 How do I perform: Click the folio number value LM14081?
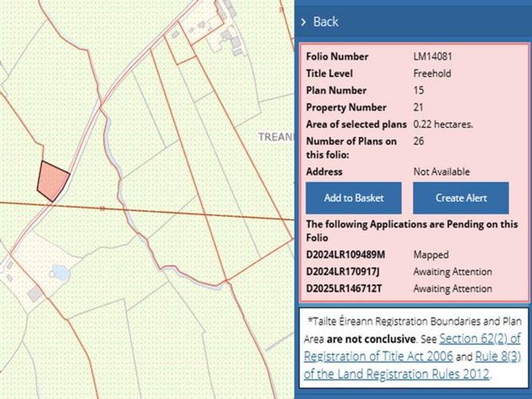pyautogui.click(x=433, y=57)
